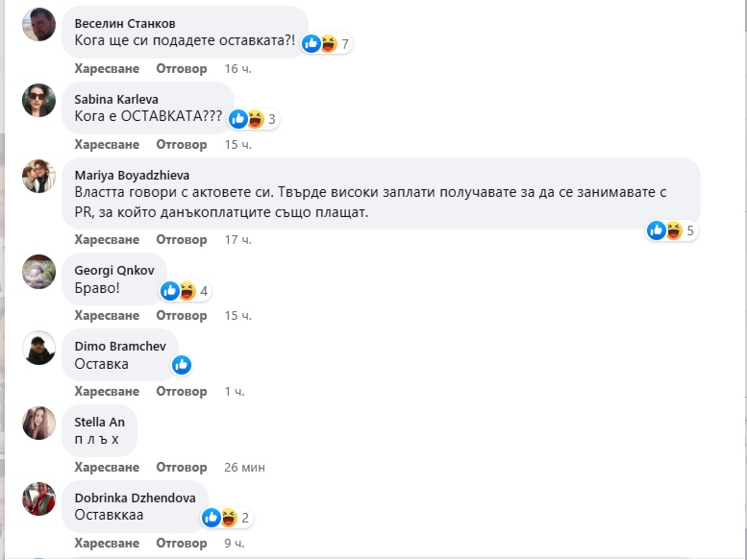Click the 26 мин timestamp on Stella An's comment

pos(244,468)
